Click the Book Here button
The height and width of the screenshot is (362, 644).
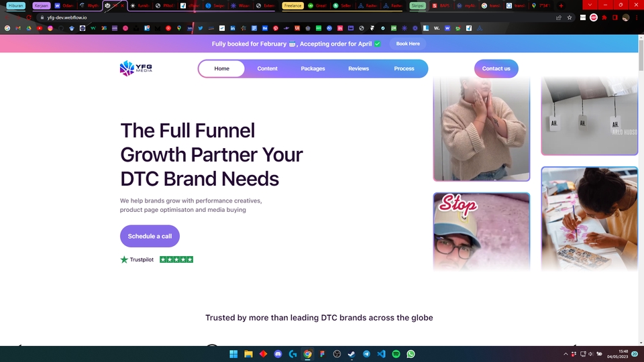coord(408,44)
